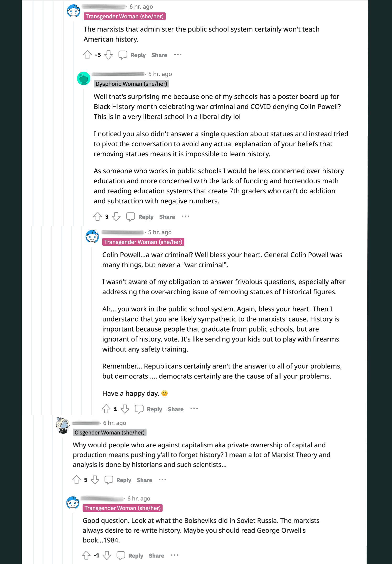Screen dimensions: 392x564
Task: Downvote the comment with score 5
Action: pyautogui.click(x=95, y=480)
